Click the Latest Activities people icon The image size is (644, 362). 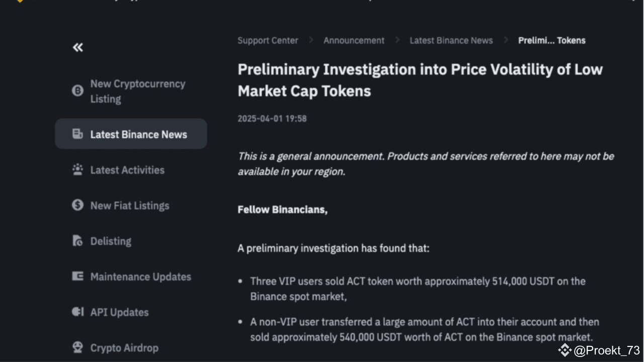pyautogui.click(x=77, y=169)
